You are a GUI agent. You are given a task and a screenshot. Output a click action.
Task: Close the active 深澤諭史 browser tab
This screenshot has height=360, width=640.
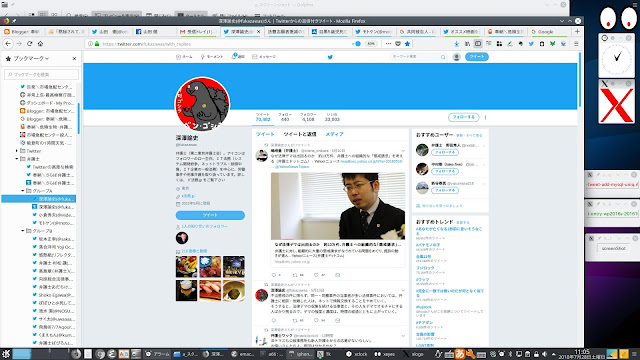click(x=258, y=31)
